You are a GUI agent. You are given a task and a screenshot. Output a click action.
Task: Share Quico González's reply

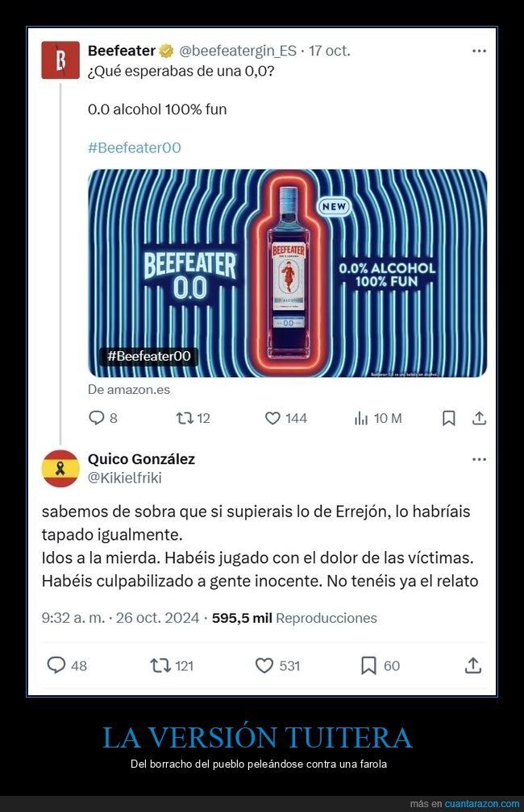click(472, 665)
